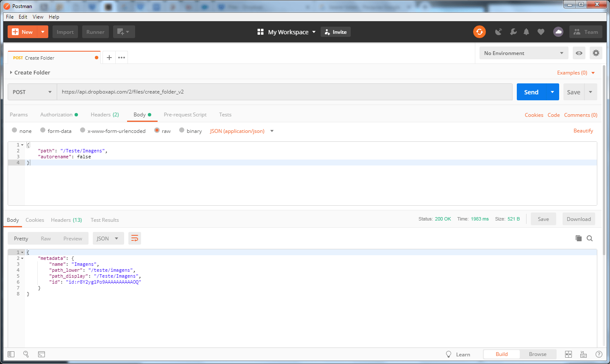The height and width of the screenshot is (364, 610).
Task: Open tab options three-dots menu
Action: coord(122,58)
